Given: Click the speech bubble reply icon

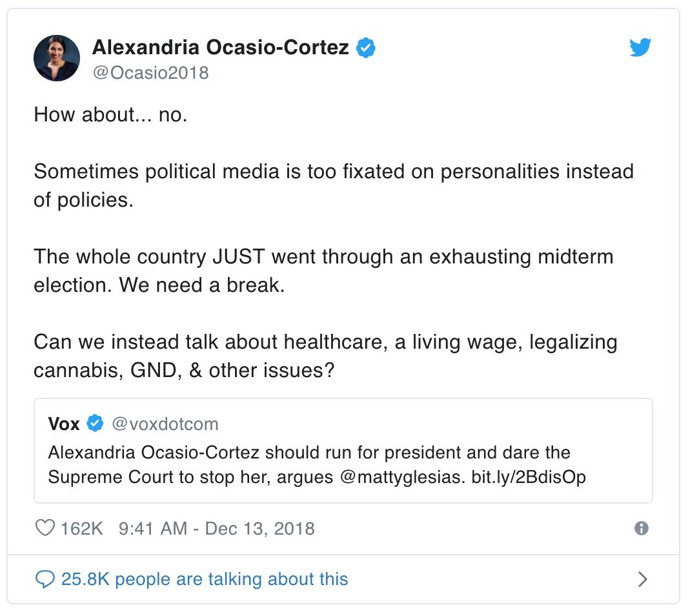Looking at the screenshot, I should pos(45,579).
